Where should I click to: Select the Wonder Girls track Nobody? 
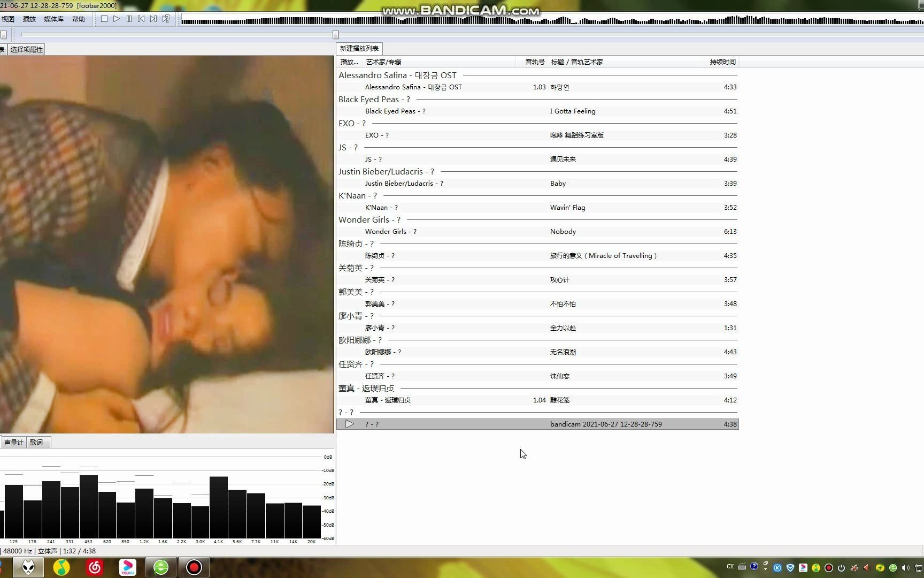pyautogui.click(x=537, y=231)
